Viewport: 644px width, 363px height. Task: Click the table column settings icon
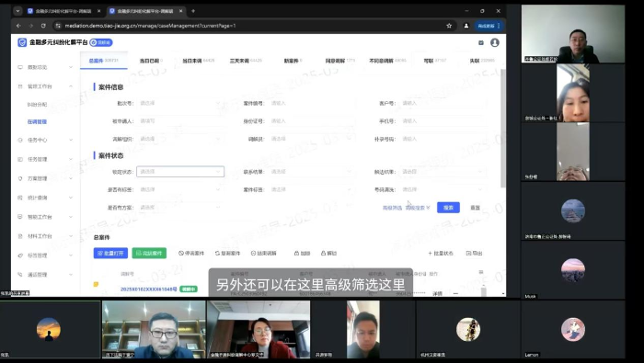pyautogui.click(x=481, y=272)
